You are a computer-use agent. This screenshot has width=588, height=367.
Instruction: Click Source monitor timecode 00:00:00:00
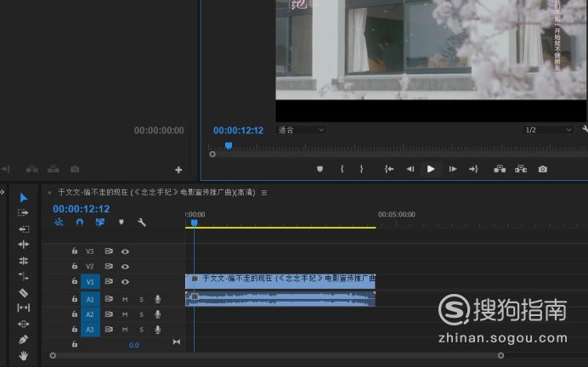[159, 131]
